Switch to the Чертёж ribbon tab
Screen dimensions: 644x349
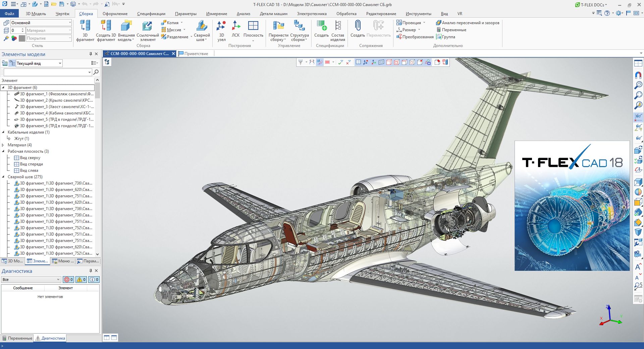click(62, 13)
